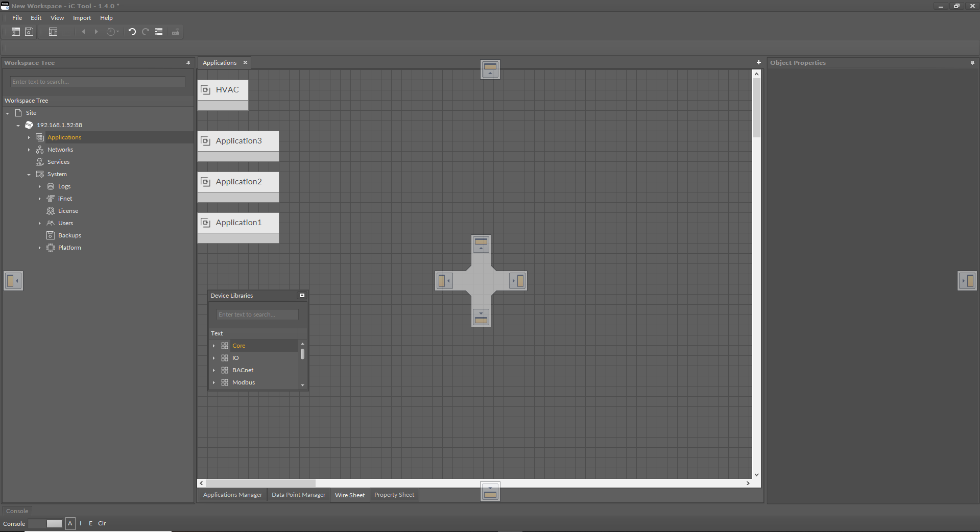Click the window layout toolbar icon
The width and height of the screenshot is (980, 532).
click(53, 32)
